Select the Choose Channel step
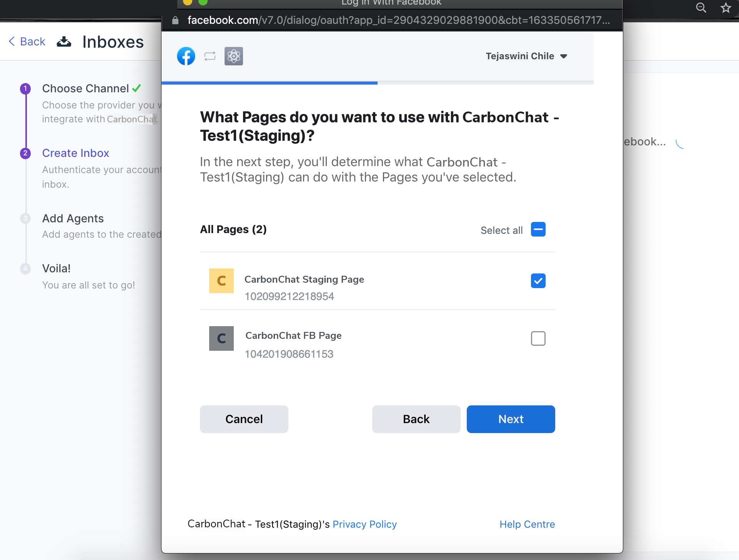The image size is (739, 560). pyautogui.click(x=85, y=88)
